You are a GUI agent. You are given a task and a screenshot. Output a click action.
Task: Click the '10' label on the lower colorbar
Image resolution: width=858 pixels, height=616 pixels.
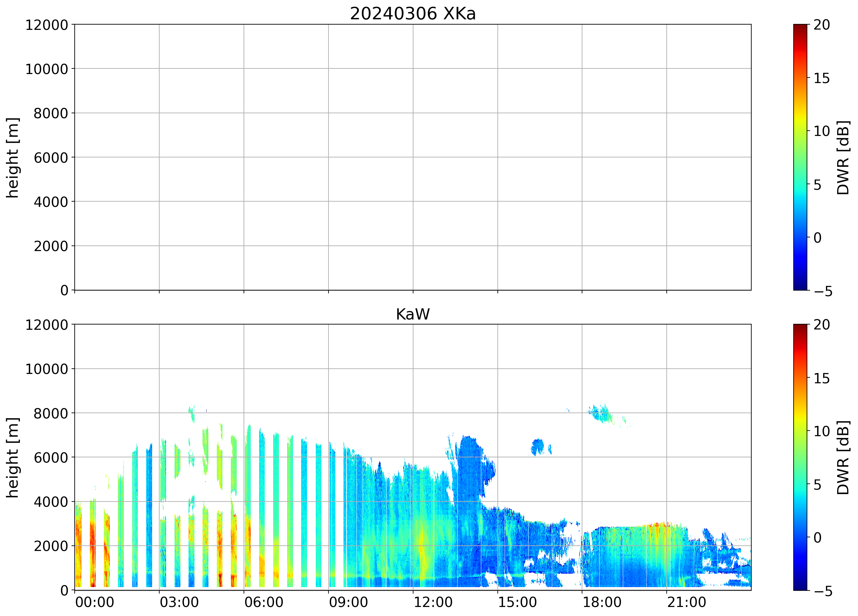[x=821, y=431]
